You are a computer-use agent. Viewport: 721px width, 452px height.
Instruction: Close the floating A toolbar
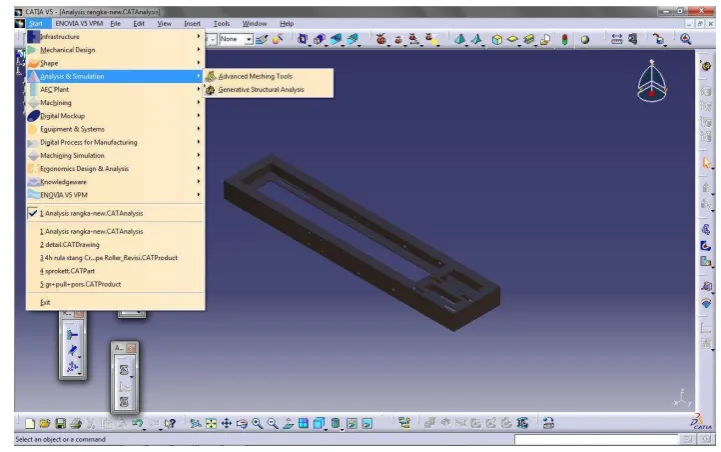coord(131,348)
